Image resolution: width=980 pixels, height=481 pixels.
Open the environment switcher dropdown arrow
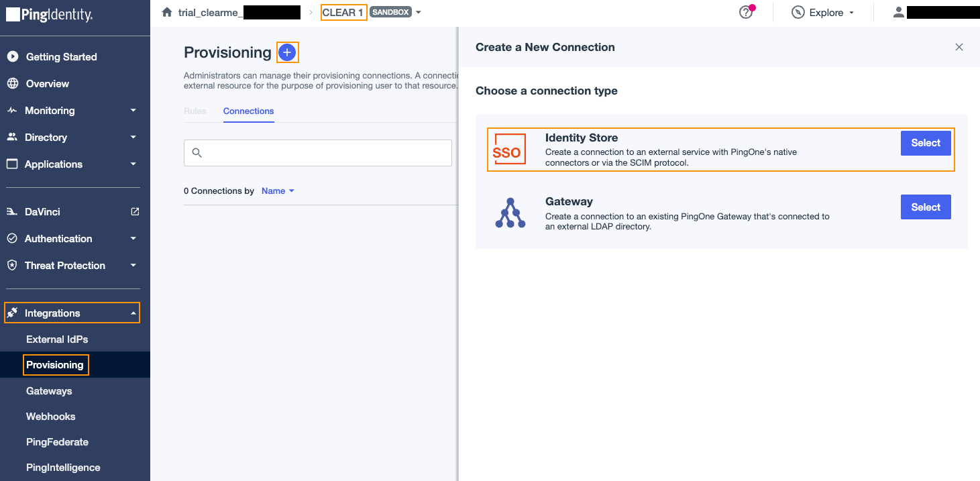pos(419,13)
